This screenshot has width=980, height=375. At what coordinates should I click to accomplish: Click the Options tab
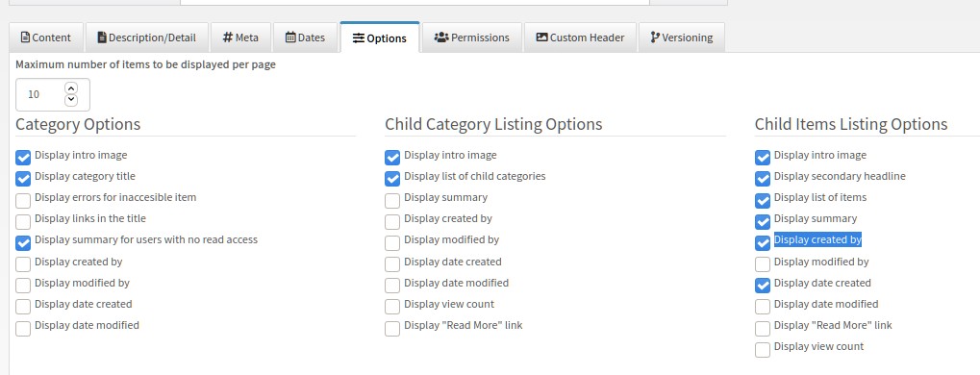pos(379,37)
